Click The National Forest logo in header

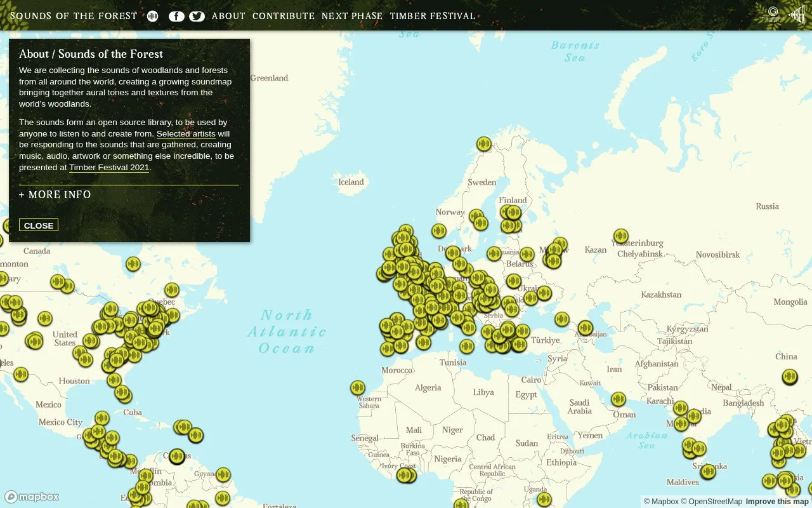click(x=773, y=15)
